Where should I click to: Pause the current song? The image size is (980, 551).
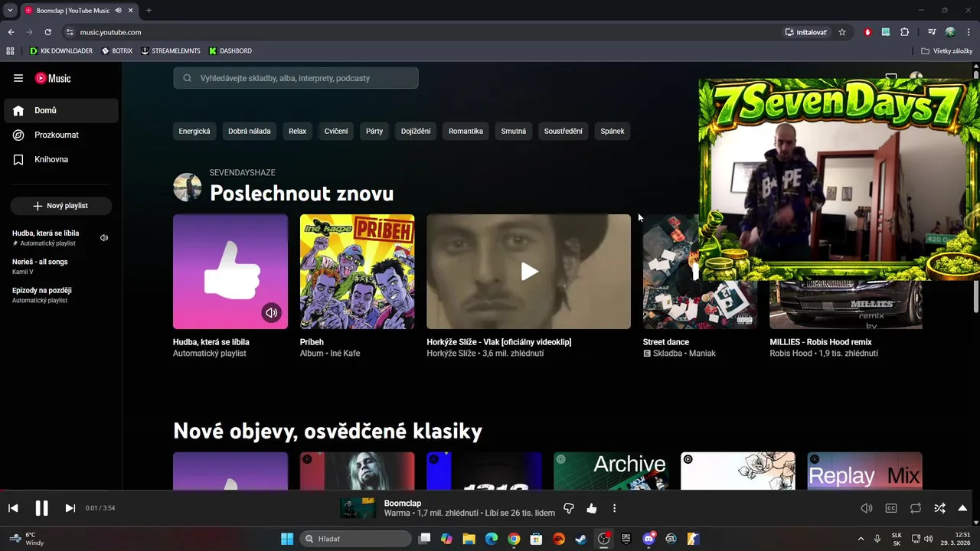click(41, 508)
